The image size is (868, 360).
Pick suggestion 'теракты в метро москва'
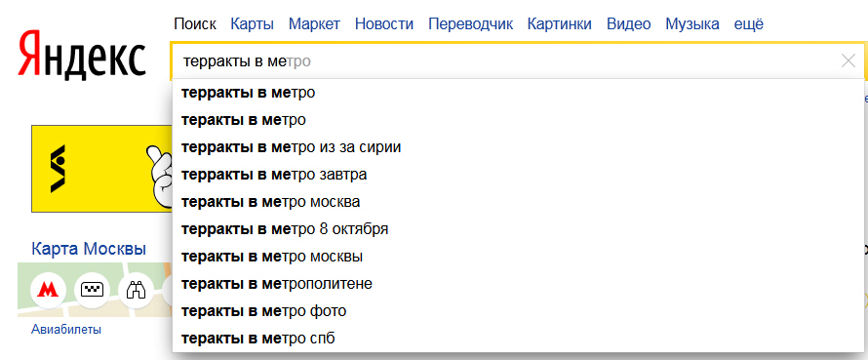[x=519, y=202]
